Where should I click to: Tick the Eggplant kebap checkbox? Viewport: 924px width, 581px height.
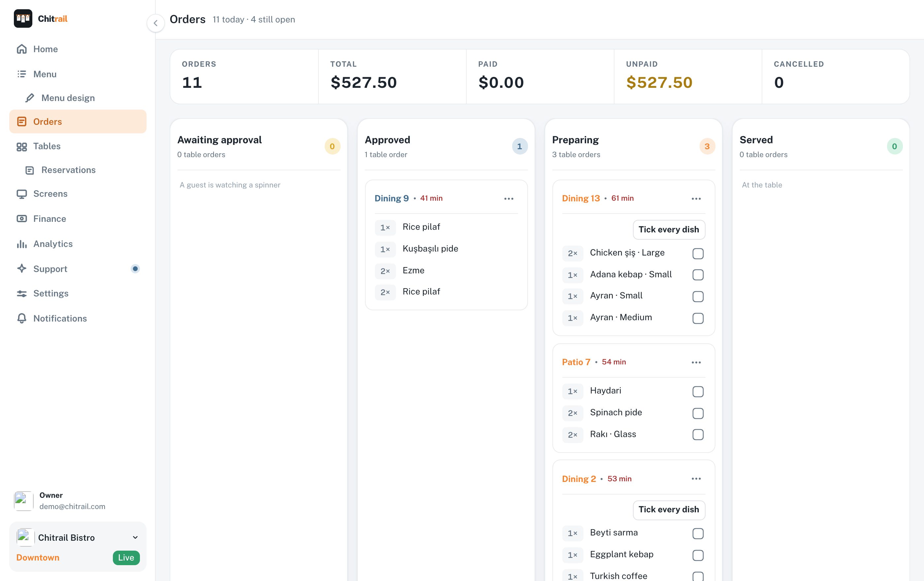(698, 555)
